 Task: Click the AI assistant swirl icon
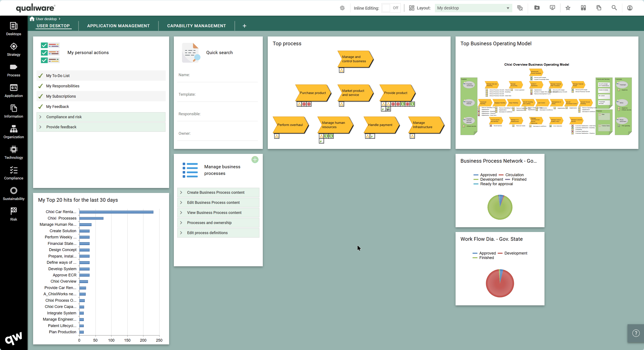pyautogui.click(x=342, y=8)
